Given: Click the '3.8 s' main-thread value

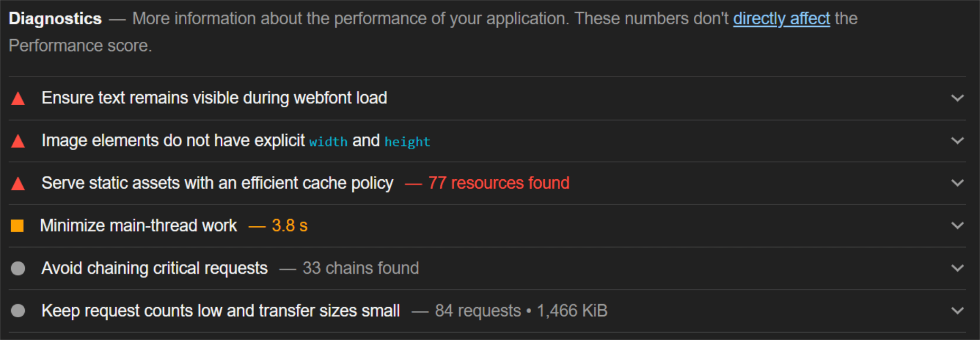Looking at the screenshot, I should pos(289,226).
